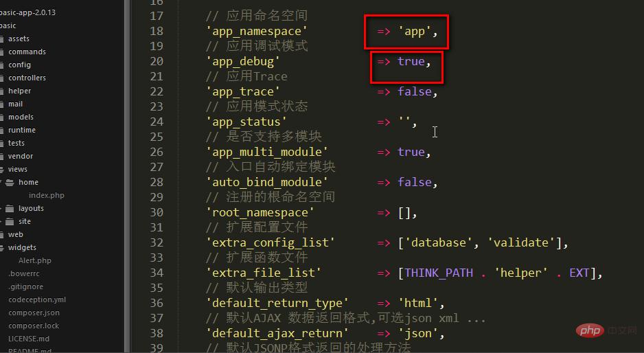The height and width of the screenshot is (353, 644).
Task: Collapse the home folder arrow
Action: click(x=2, y=182)
